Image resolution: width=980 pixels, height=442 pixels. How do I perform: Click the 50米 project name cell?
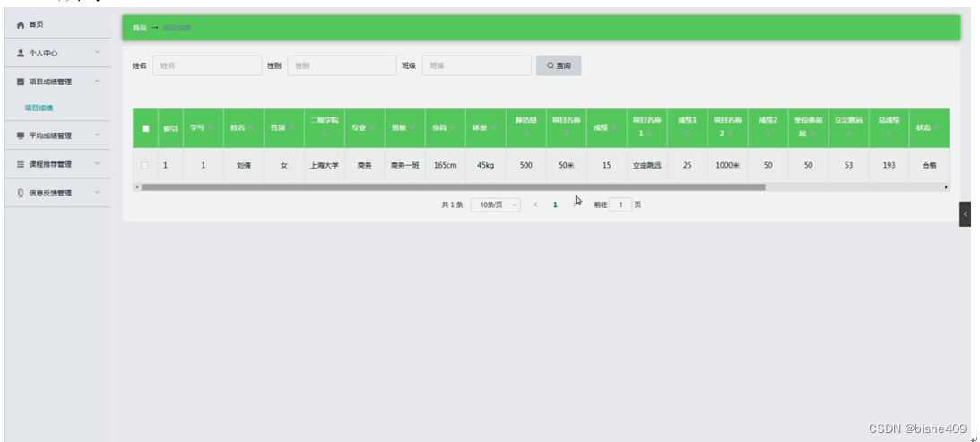567,166
